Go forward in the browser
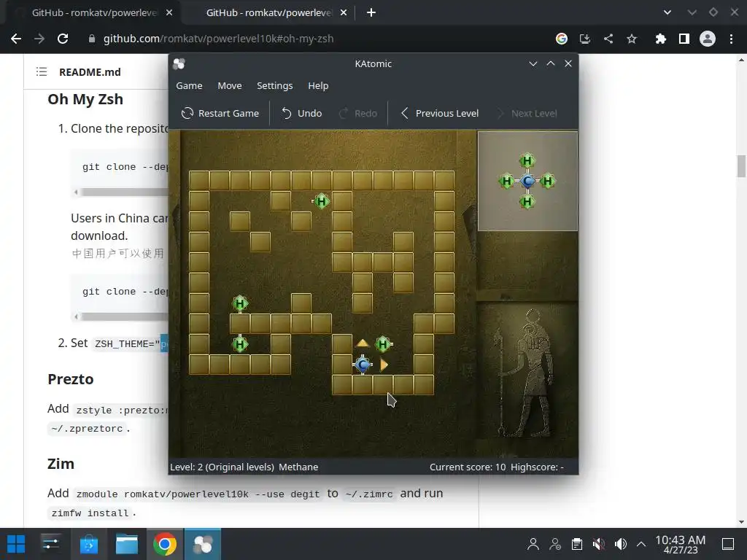Screen dimensions: 747x560 tap(39, 39)
